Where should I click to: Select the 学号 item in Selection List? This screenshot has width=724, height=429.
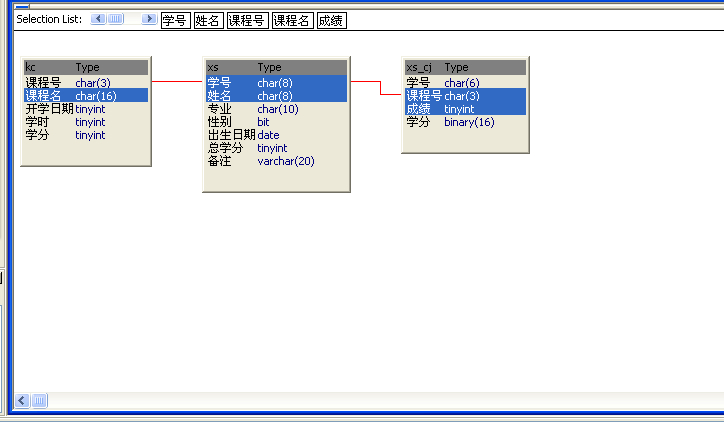tap(175, 20)
